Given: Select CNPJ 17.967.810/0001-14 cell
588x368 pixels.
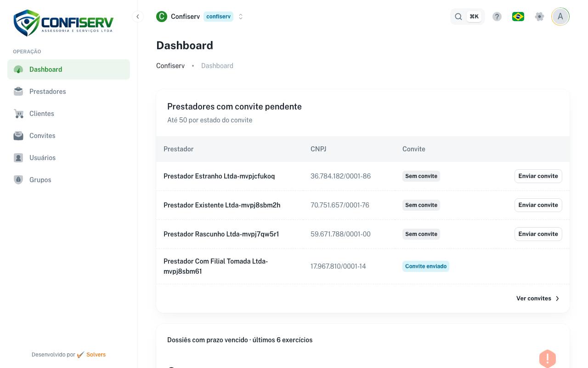Looking at the screenshot, I should (x=338, y=266).
